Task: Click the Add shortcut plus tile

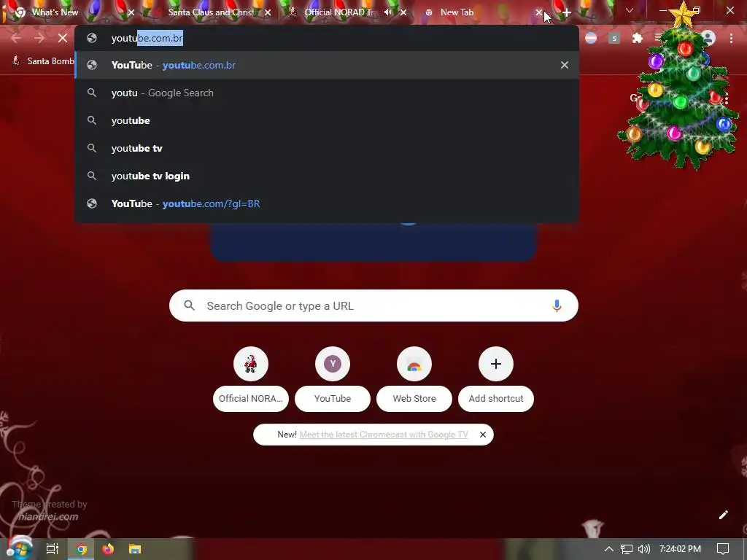Action: 496,379
